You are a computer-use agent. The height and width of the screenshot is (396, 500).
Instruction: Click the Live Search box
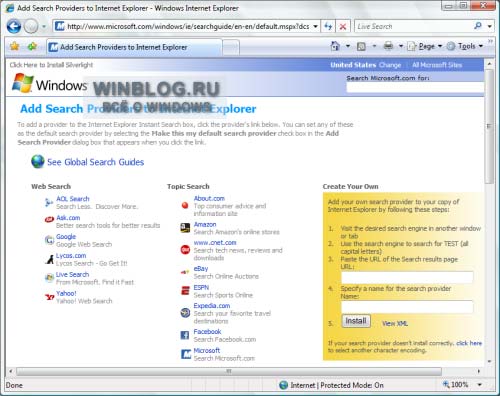(413, 26)
